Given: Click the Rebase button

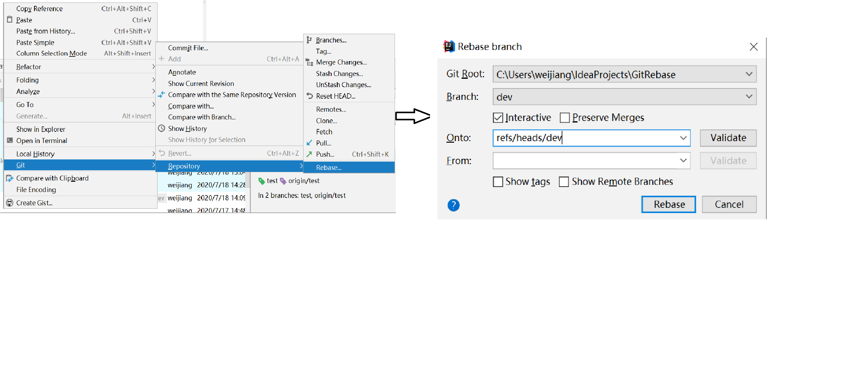Looking at the screenshot, I should (x=668, y=204).
